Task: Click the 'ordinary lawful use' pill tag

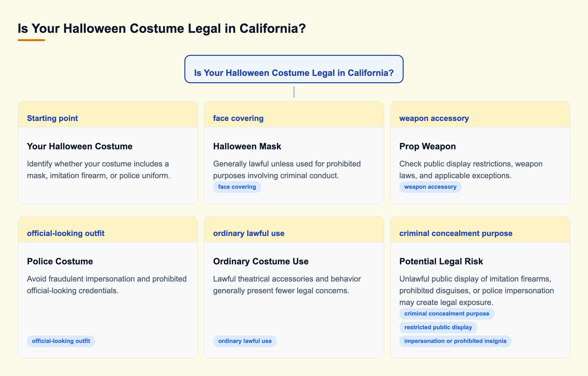Action: (x=245, y=341)
